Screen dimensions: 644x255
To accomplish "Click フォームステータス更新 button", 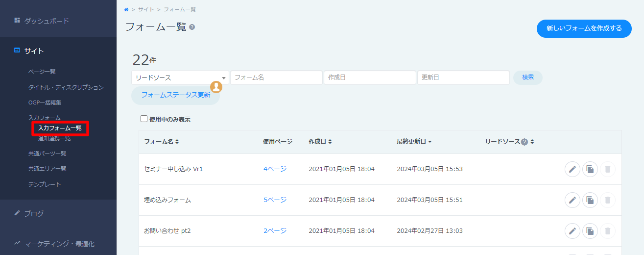I will (176, 95).
